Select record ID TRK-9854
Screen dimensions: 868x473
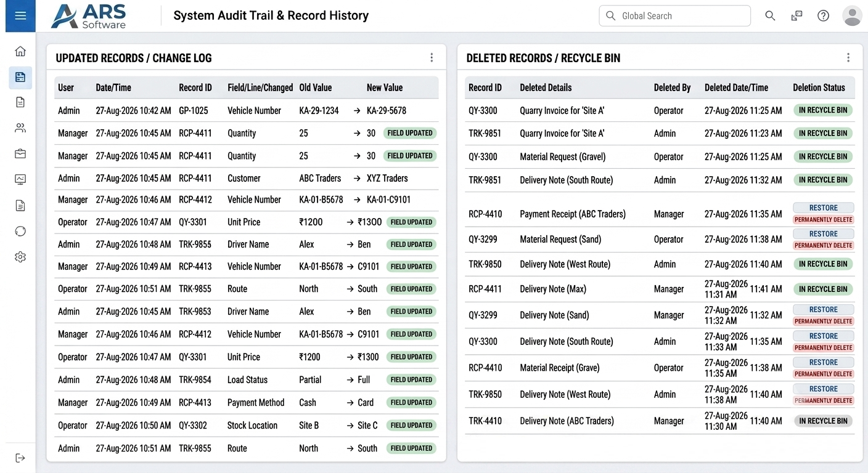(x=195, y=380)
